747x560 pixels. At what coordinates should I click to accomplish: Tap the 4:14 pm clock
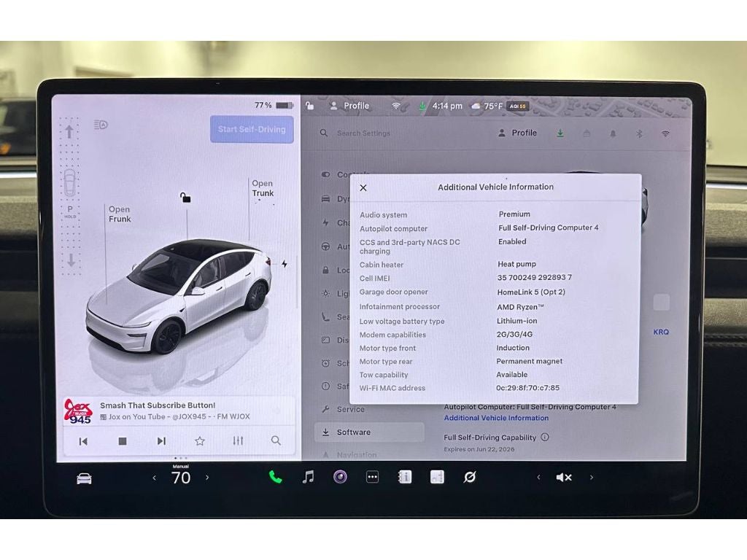tap(447, 106)
